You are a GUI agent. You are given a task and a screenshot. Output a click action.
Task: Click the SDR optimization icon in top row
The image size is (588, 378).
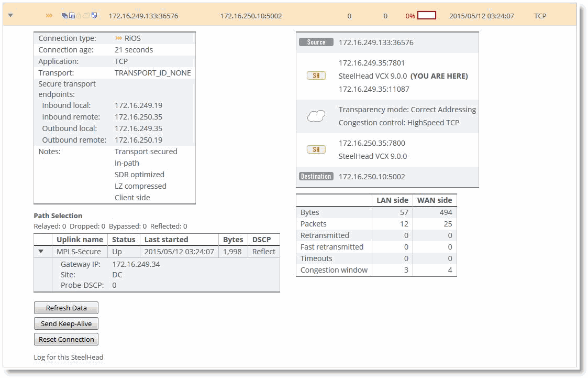point(65,16)
